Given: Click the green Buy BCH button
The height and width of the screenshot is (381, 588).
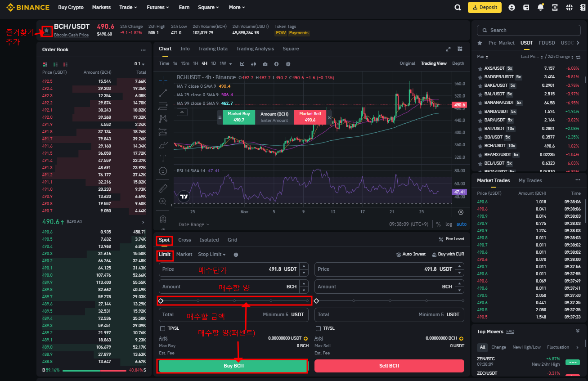Looking at the screenshot, I should click(x=233, y=366).
